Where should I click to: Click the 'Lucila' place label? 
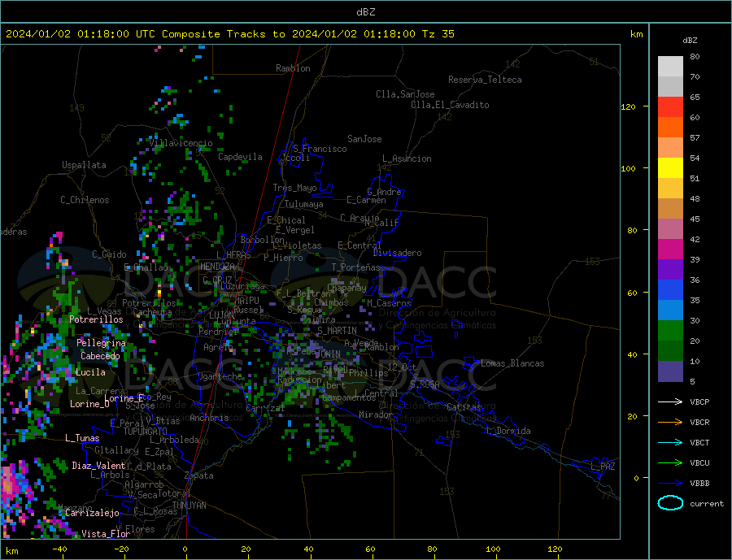pyautogui.click(x=90, y=372)
